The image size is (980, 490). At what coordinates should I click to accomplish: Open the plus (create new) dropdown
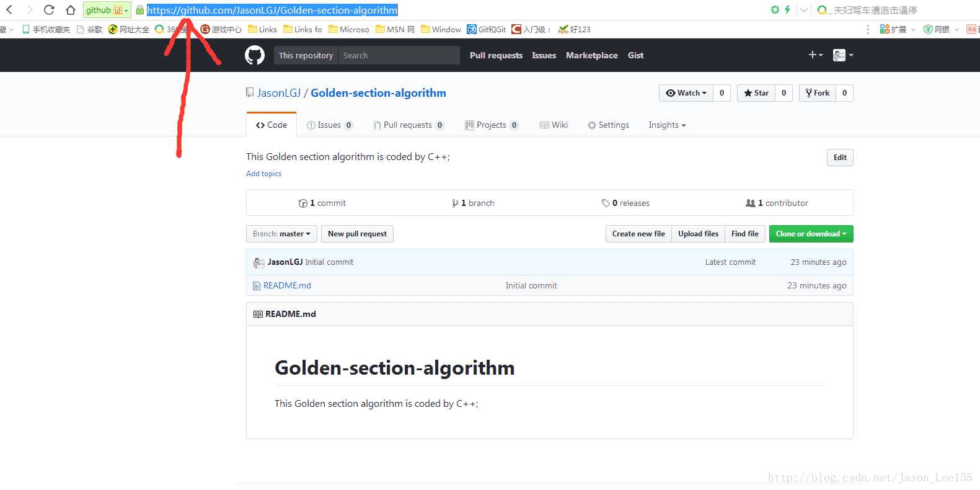(816, 55)
